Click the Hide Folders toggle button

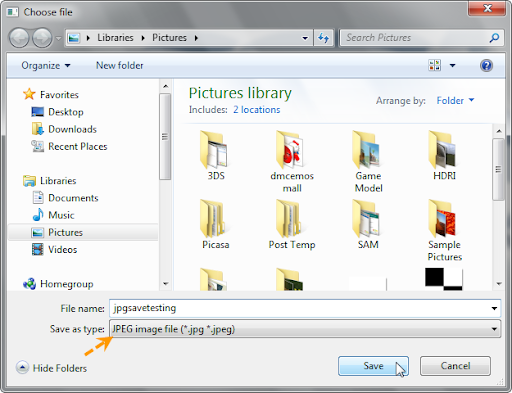(51, 368)
